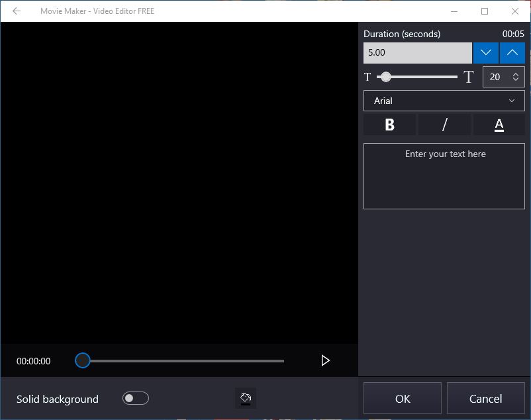
Task: Click the large T increase font icon
Action: (x=469, y=77)
